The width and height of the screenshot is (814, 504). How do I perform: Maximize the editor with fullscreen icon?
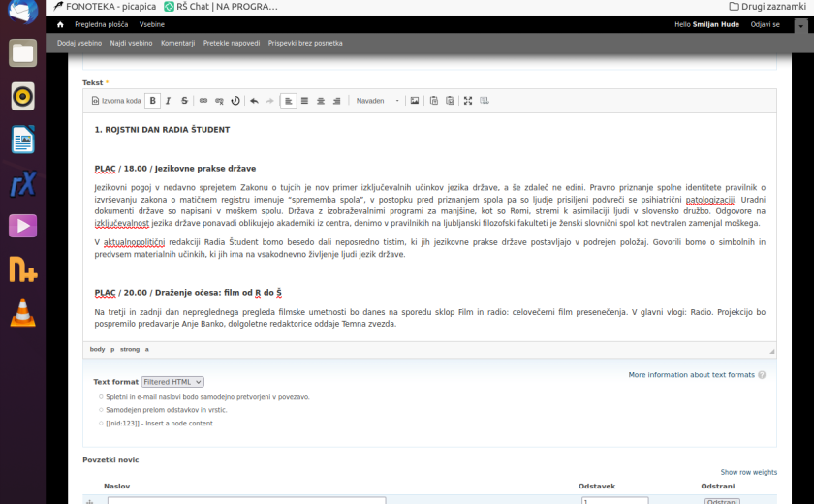(468, 101)
